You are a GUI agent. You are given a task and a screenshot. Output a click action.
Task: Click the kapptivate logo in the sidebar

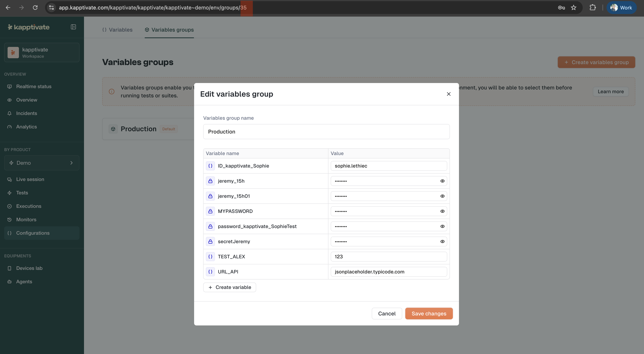[29, 27]
